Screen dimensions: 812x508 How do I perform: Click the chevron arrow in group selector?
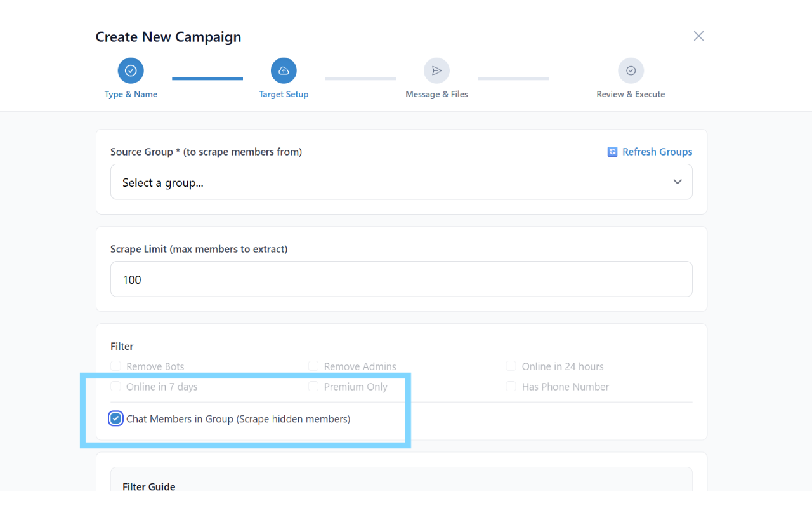coord(678,182)
